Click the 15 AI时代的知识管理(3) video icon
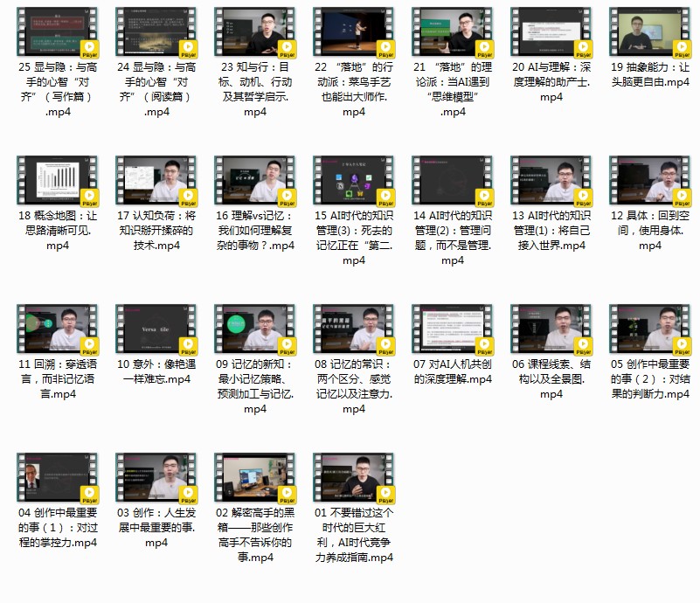The height and width of the screenshot is (603, 700). pyautogui.click(x=354, y=181)
